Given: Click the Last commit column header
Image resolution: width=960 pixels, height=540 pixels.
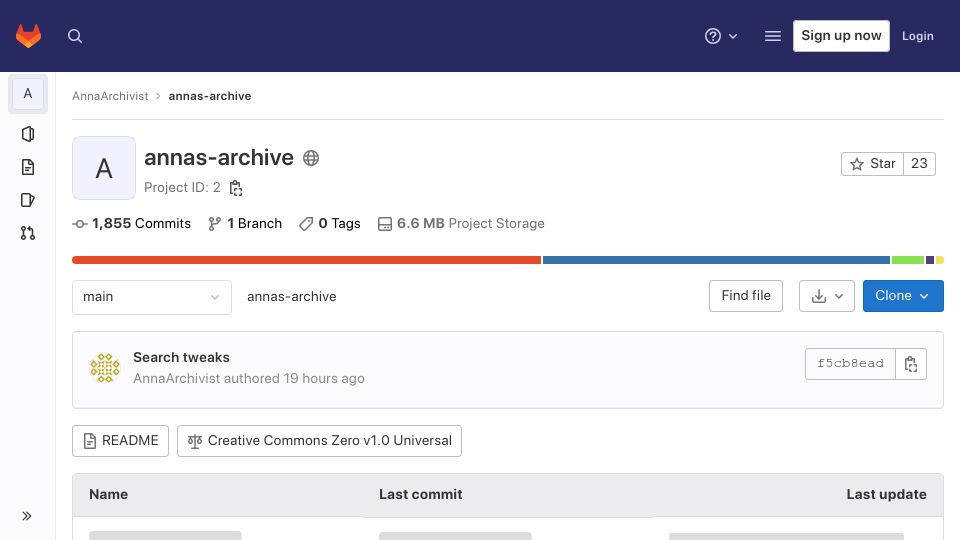Looking at the screenshot, I should [x=421, y=495].
